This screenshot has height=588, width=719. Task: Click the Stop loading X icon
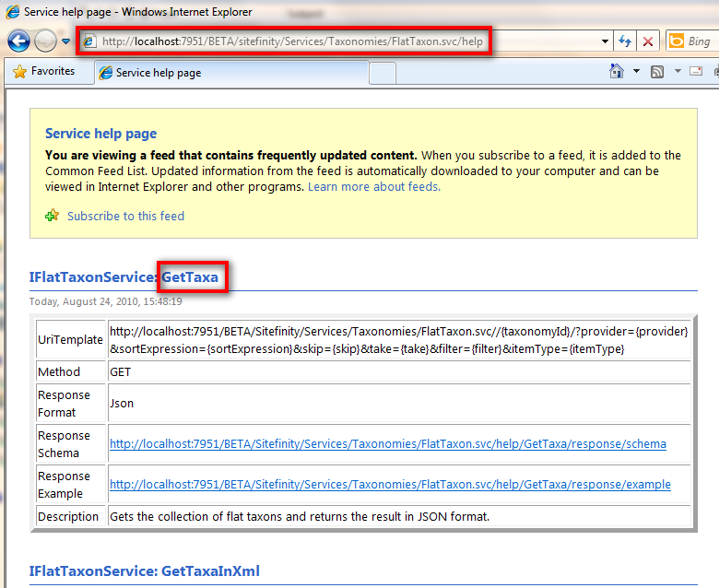click(x=648, y=41)
